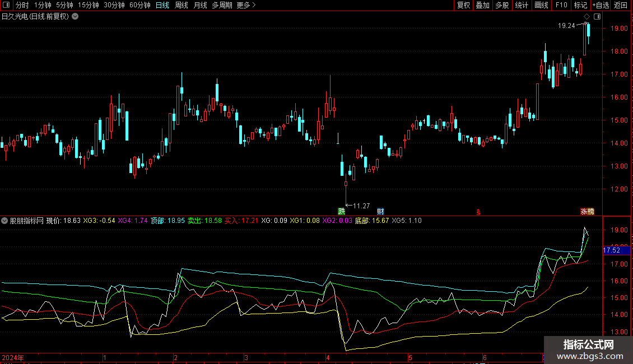Switch to 15分钟 period
The width and height of the screenshot is (633, 364).
pyautogui.click(x=88, y=5)
